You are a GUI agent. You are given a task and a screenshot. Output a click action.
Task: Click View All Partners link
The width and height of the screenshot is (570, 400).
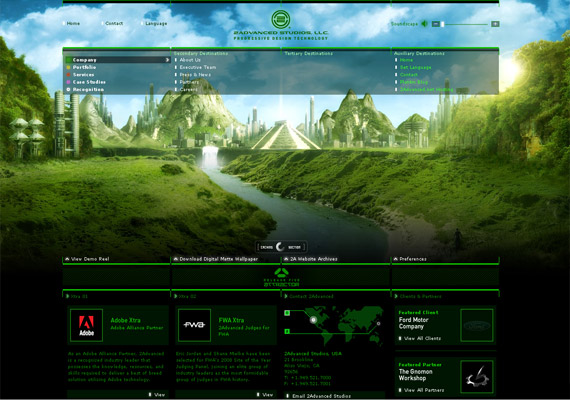click(421, 390)
